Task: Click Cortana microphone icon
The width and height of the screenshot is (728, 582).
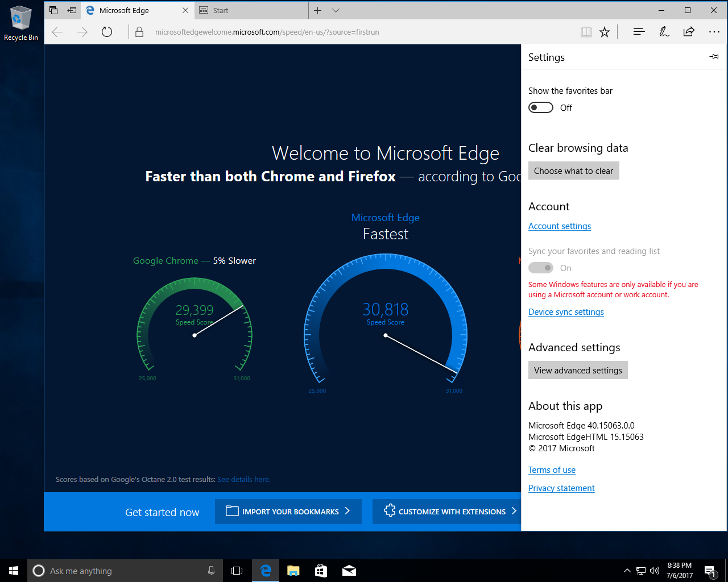Action: click(x=211, y=571)
